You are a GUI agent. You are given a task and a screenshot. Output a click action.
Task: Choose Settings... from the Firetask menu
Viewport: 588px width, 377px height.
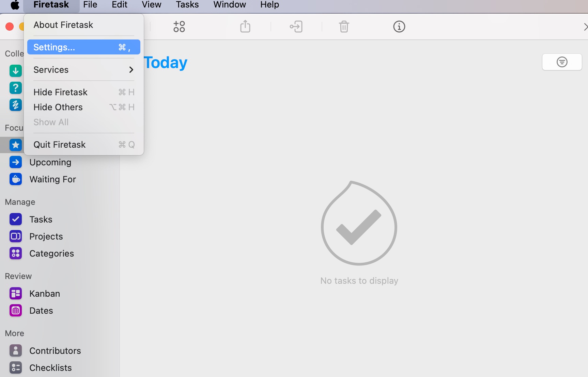(83, 47)
